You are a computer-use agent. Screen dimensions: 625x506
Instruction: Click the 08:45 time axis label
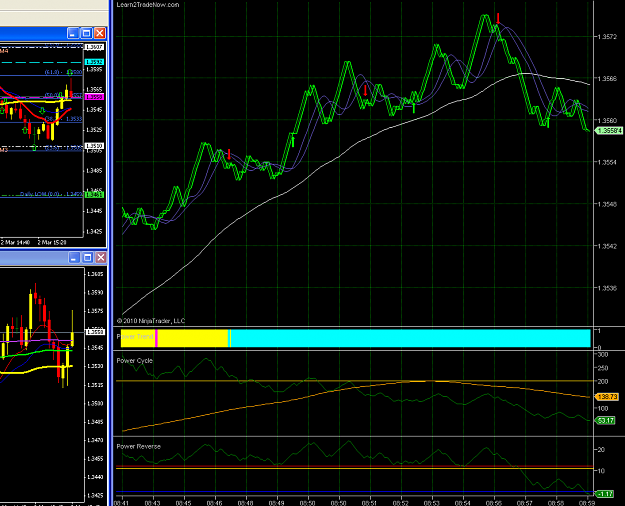tap(184, 503)
